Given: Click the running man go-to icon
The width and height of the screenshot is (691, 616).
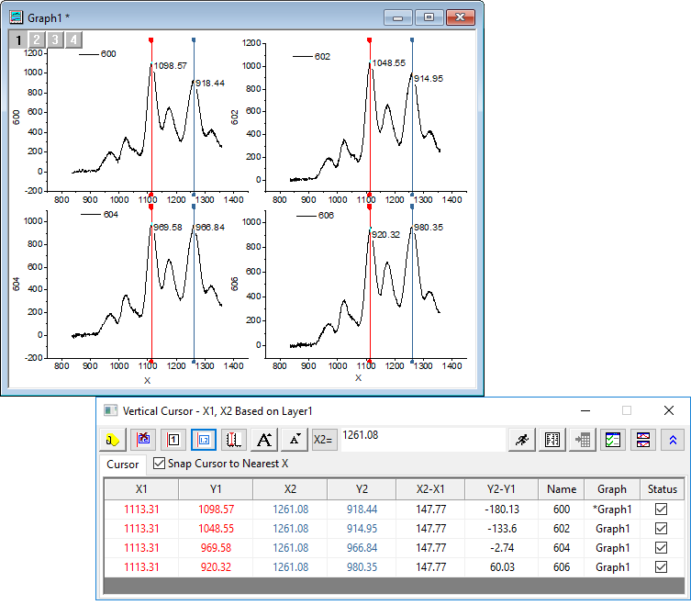Looking at the screenshot, I should click(522, 440).
